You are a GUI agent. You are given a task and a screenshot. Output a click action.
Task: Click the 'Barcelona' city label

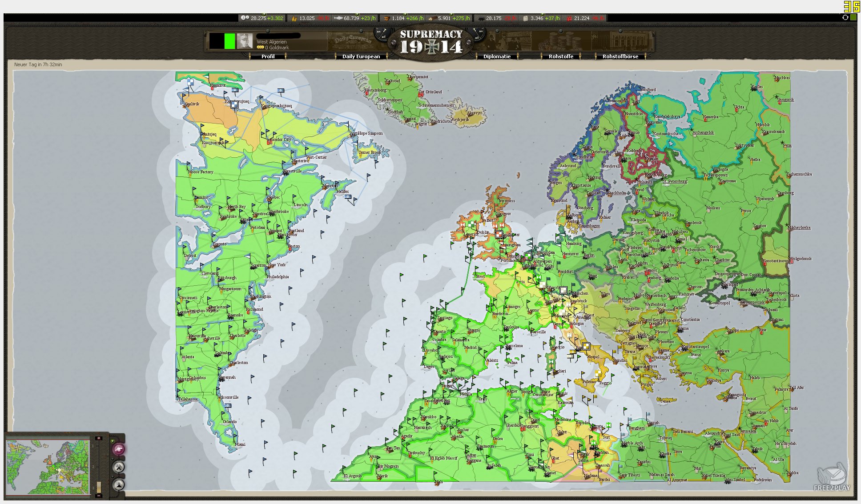(514, 346)
